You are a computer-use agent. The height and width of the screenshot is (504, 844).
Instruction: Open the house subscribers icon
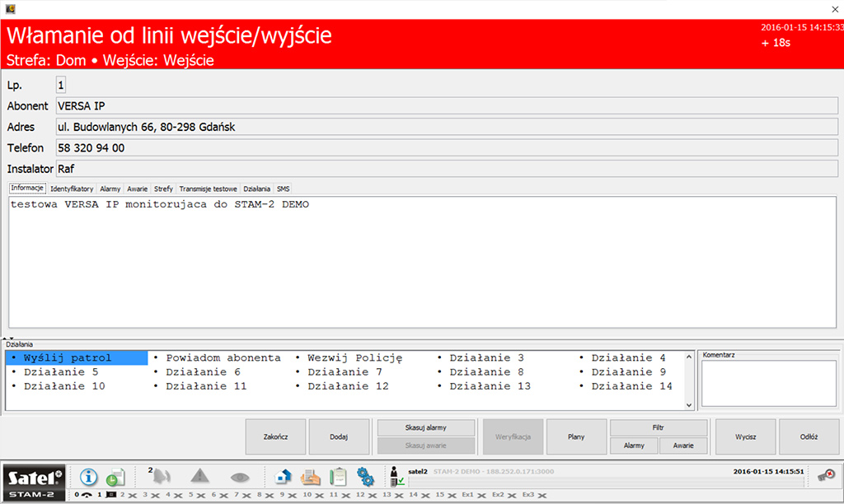[283, 477]
